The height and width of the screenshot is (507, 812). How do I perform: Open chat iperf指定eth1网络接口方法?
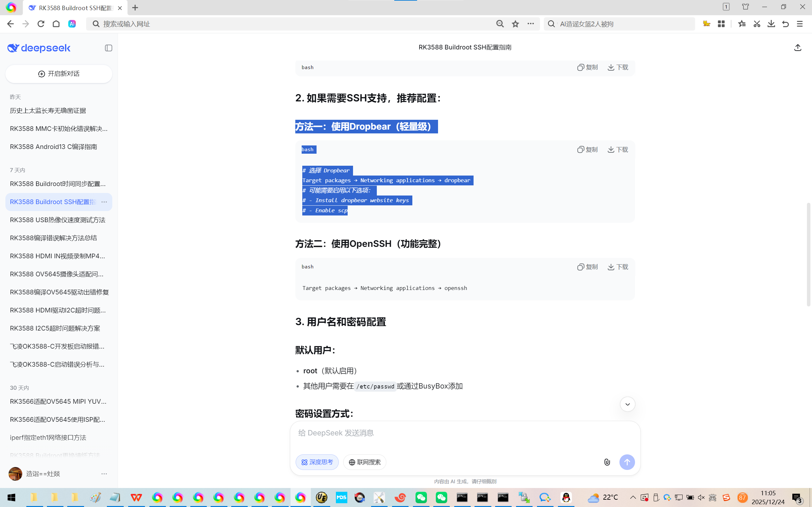[x=48, y=438]
